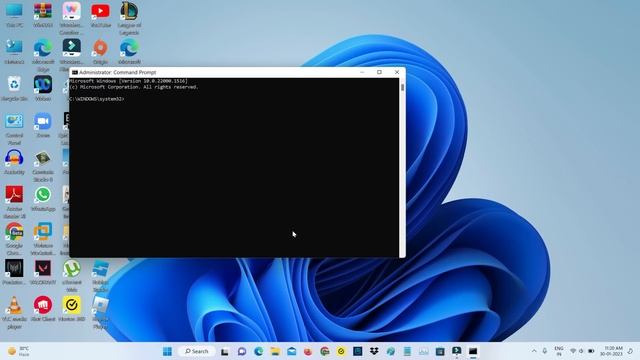Screen dimensions: 640x360
Task: Launch the Adobe Reader desktop shortcut
Action: click(x=14, y=202)
